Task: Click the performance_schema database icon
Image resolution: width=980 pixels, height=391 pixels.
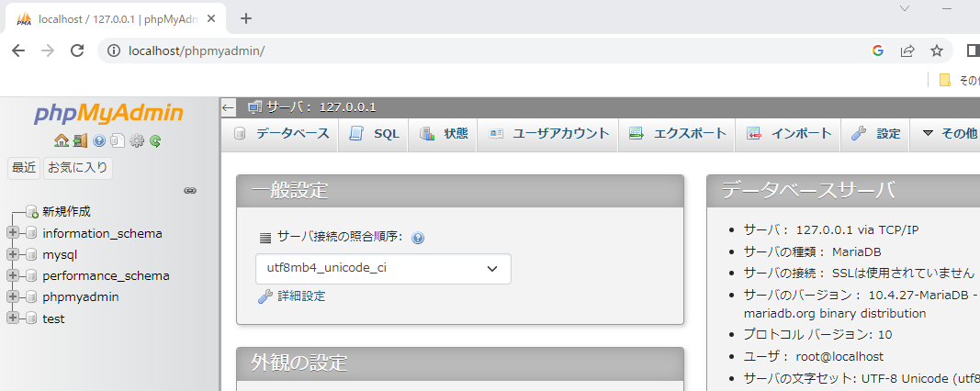Action: (31, 275)
